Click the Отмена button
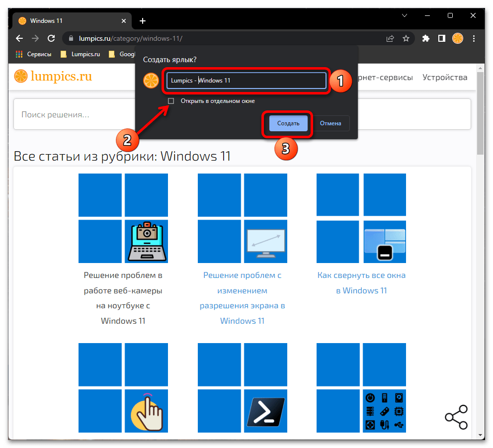493x448 pixels. click(x=330, y=123)
